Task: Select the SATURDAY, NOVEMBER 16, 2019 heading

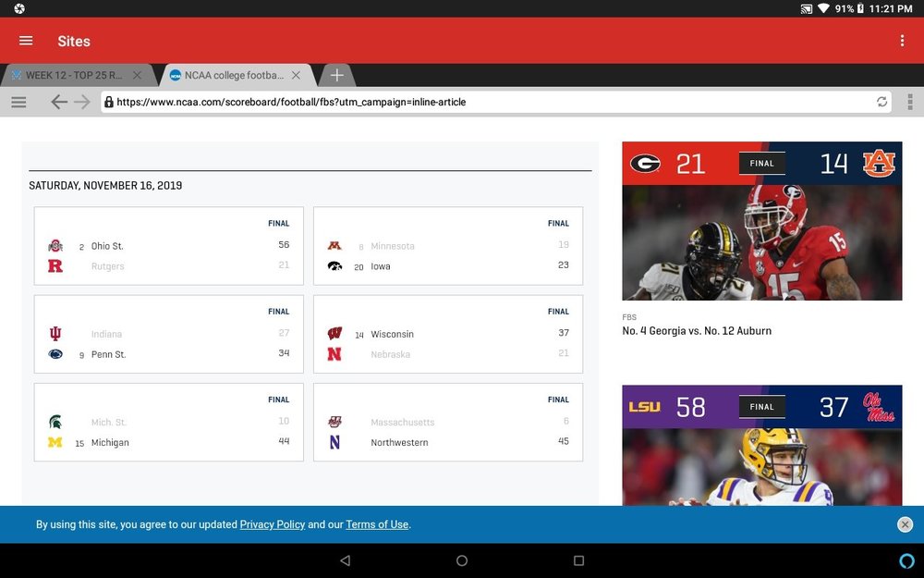Action: tap(105, 185)
